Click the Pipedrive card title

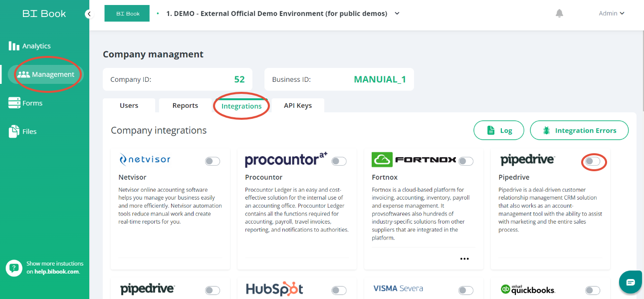[x=514, y=177]
